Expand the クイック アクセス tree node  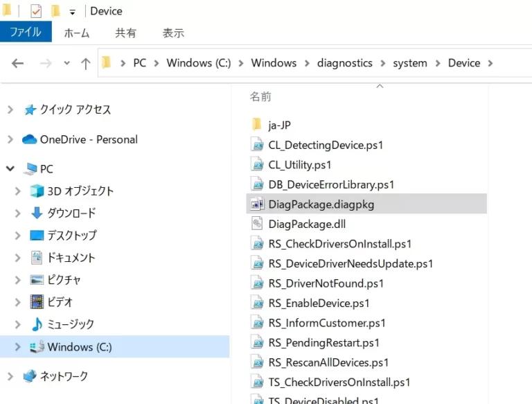(x=10, y=109)
